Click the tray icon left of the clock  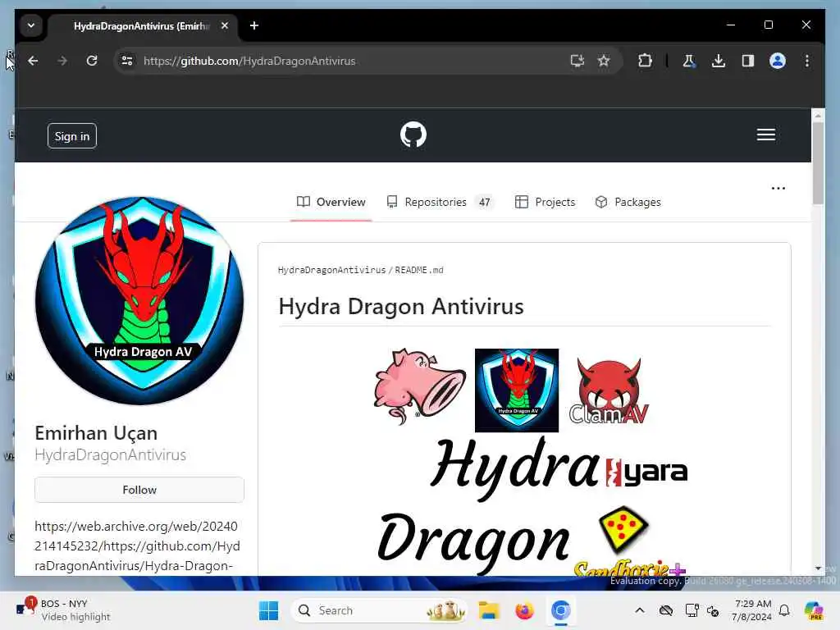coord(713,610)
